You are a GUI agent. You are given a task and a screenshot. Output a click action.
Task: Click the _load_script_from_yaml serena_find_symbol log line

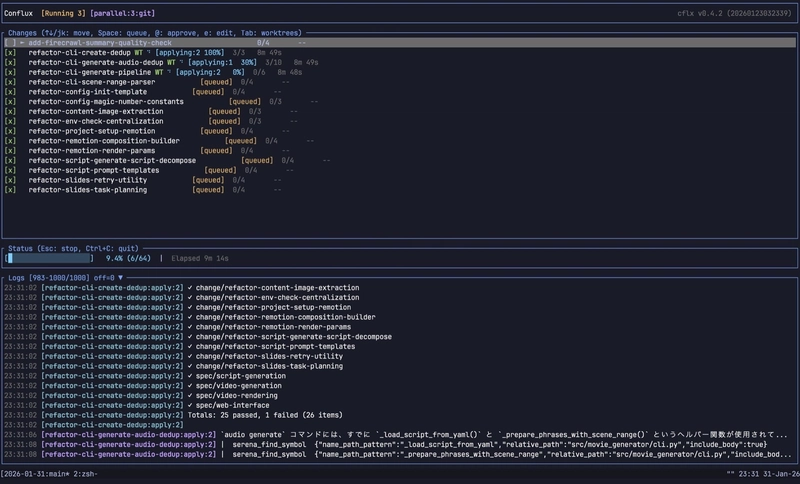(x=386, y=445)
